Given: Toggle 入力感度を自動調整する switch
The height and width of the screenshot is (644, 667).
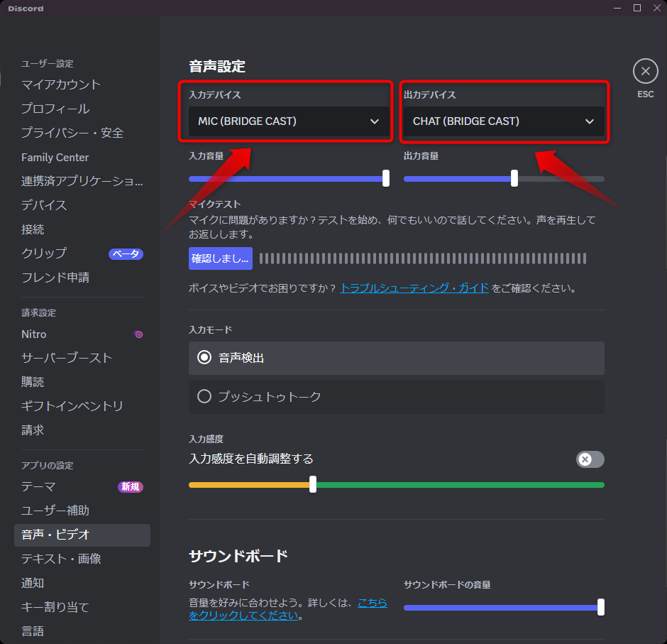Looking at the screenshot, I should point(590,459).
